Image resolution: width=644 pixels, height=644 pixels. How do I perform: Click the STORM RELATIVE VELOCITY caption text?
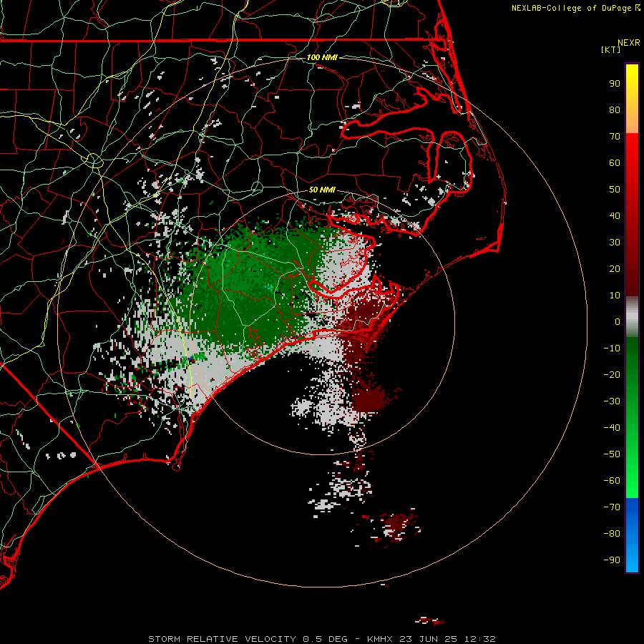222,639
